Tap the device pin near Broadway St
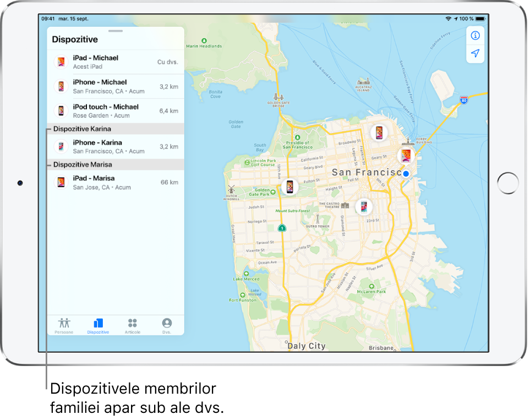Image resolution: width=530 pixels, height=420 pixels. (x=379, y=133)
